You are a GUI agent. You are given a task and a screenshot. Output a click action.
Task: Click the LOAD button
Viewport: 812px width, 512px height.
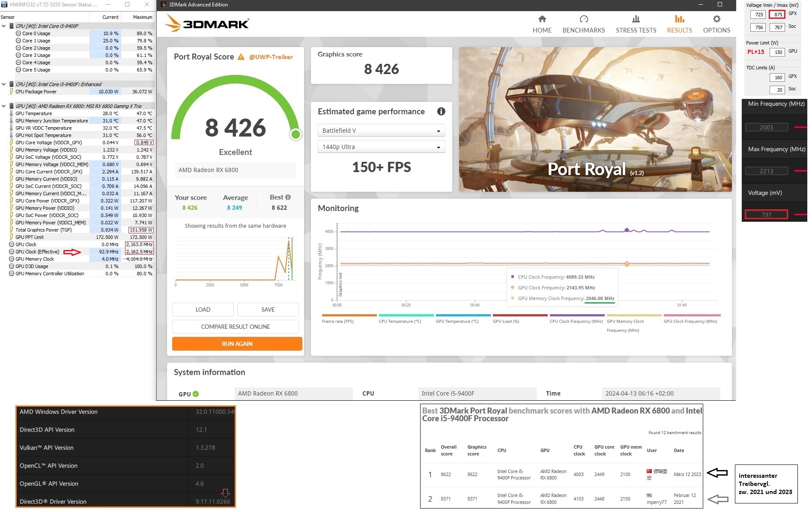[203, 310]
